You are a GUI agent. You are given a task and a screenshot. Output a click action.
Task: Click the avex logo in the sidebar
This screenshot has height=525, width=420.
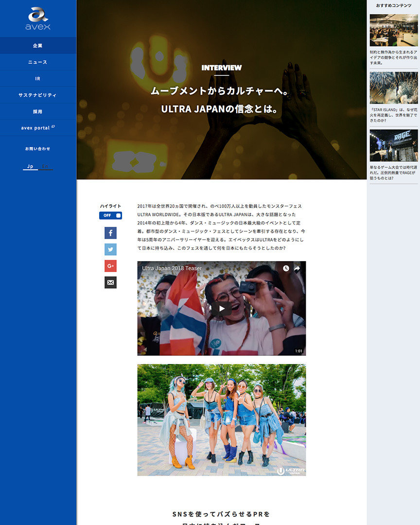click(38, 18)
